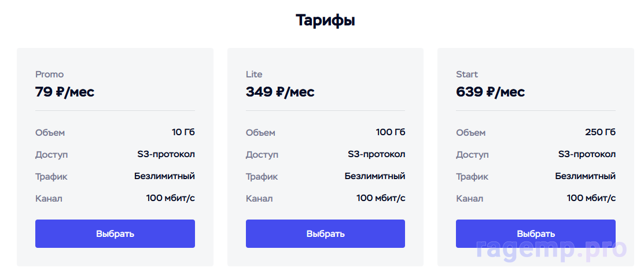The width and height of the screenshot is (644, 275).
Task: Click the Тарифы page heading
Action: pyautogui.click(x=325, y=21)
